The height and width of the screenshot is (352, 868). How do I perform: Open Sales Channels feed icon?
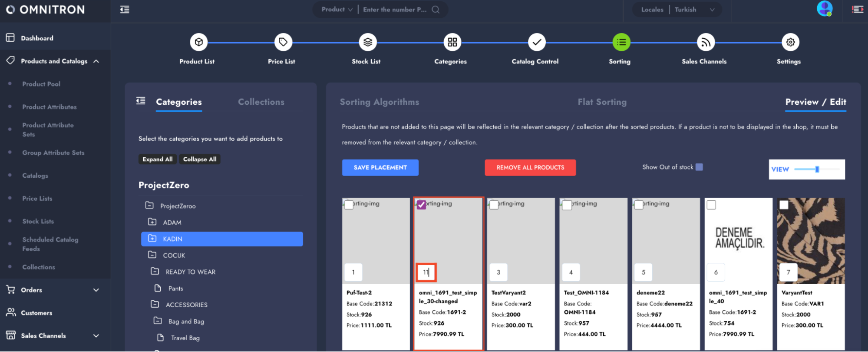coord(706,42)
